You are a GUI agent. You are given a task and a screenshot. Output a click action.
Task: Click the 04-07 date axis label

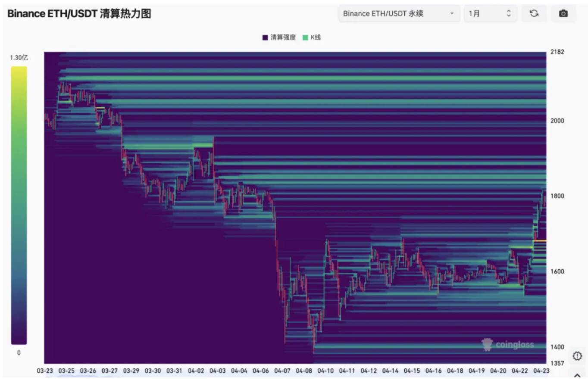(282, 371)
